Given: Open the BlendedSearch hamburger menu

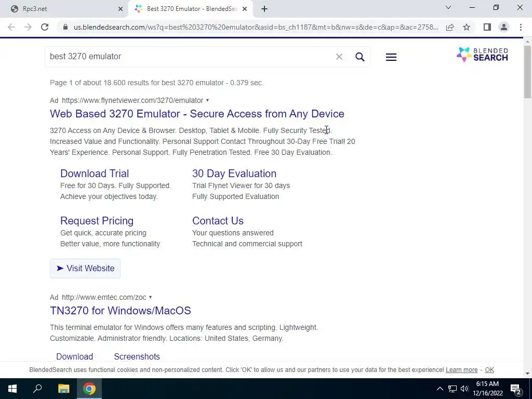Looking at the screenshot, I should coord(391,57).
